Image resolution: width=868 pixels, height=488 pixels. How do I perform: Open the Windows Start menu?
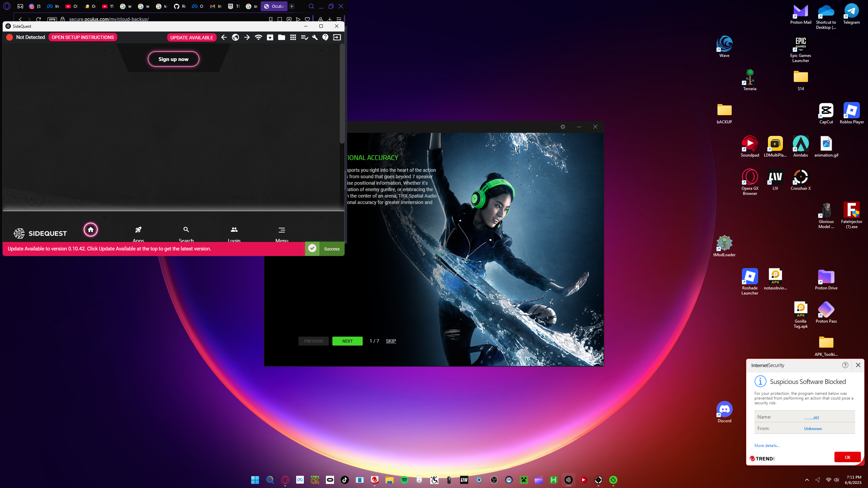255,480
